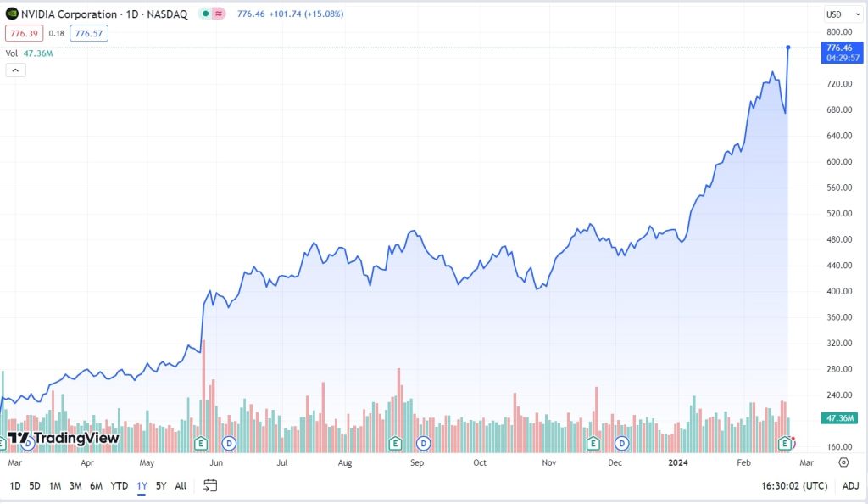The height and width of the screenshot is (504, 868).
Task: Open the Go to date calendar icon
Action: (209, 485)
